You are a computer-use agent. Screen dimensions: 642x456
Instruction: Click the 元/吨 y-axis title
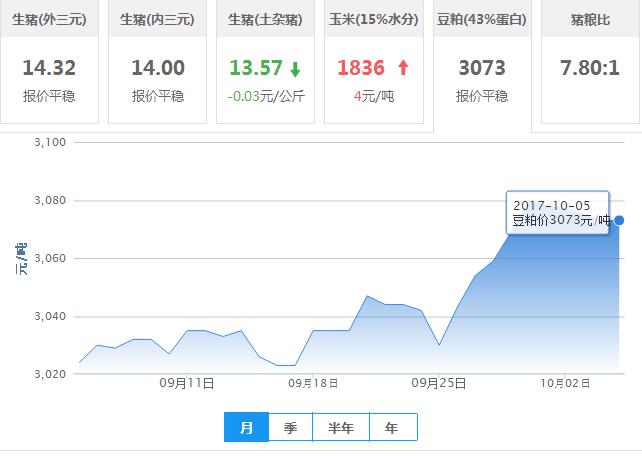tap(22, 259)
